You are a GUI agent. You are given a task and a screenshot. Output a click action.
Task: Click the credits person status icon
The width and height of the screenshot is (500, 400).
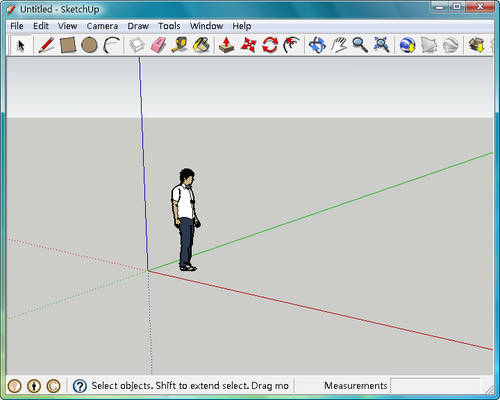34,386
